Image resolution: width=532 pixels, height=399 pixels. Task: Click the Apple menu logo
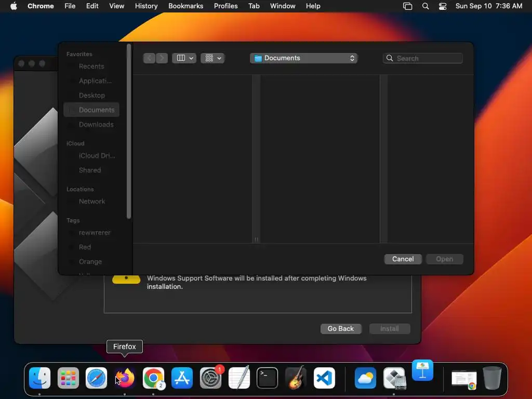14,6
